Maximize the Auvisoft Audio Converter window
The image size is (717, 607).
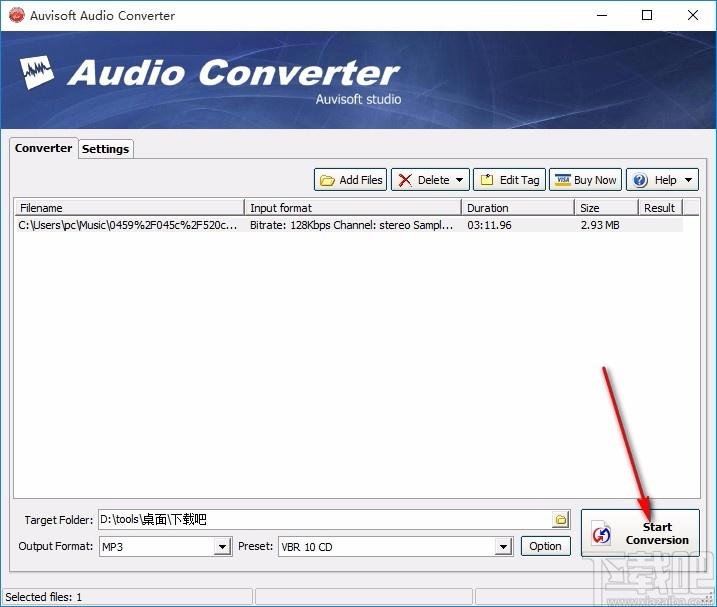tap(647, 15)
